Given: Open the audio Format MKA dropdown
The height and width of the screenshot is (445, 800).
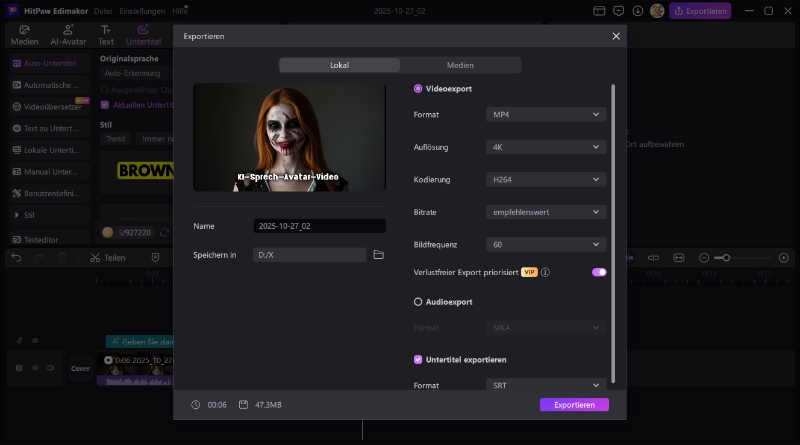Looking at the screenshot, I should [546, 328].
